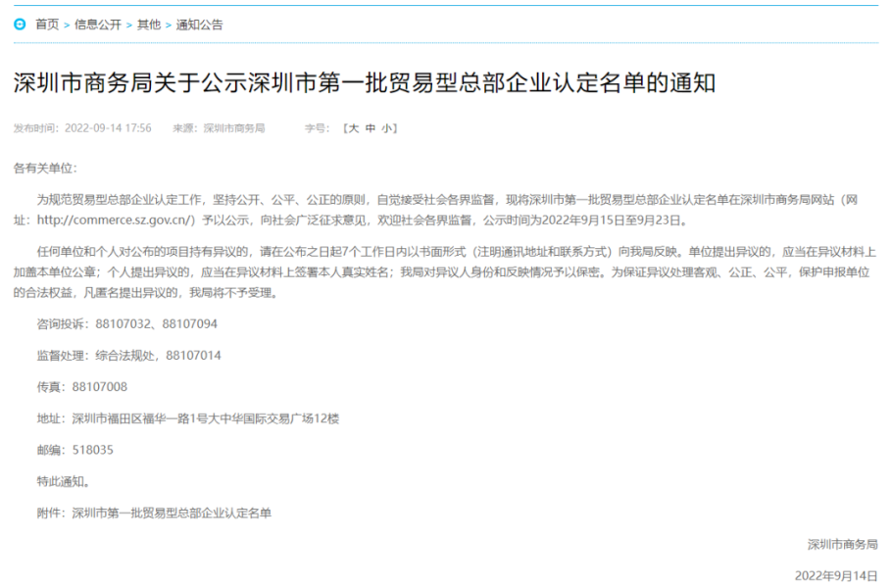This screenshot has height=588, width=891.
Task: Click phone number 88107094
Action: [x=190, y=323]
